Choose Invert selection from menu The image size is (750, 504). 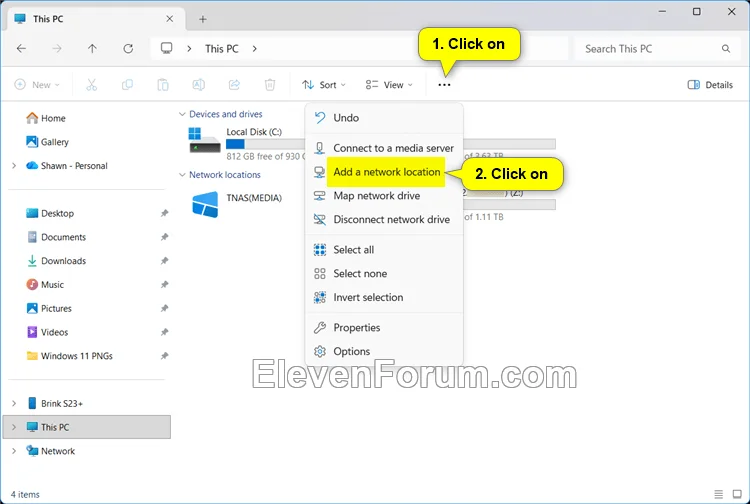(x=384, y=297)
